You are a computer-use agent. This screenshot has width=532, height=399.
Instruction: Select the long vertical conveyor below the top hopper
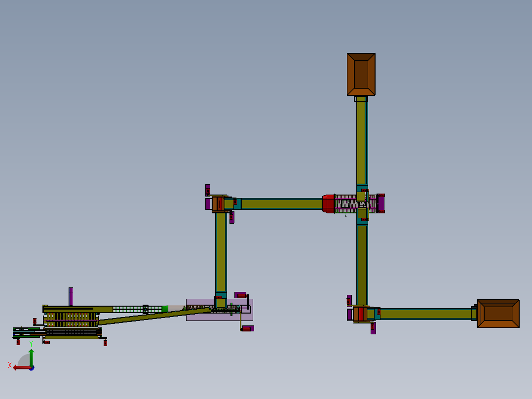[362, 140]
